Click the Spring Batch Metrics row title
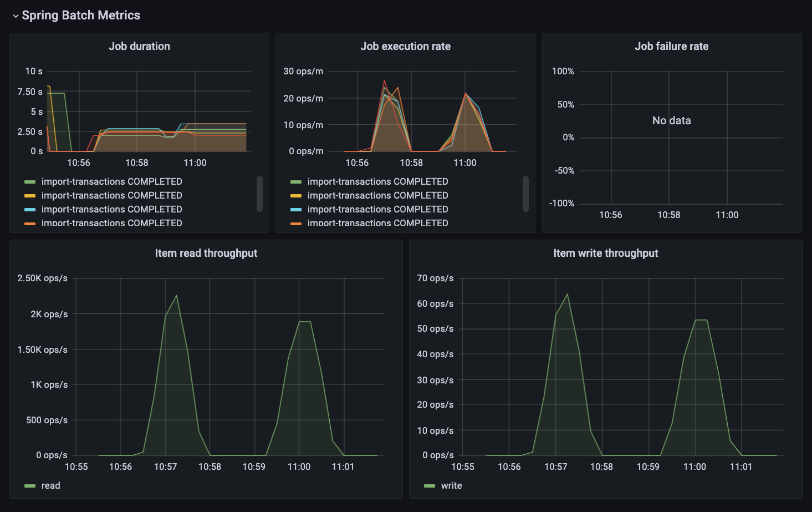812x512 pixels. click(81, 16)
